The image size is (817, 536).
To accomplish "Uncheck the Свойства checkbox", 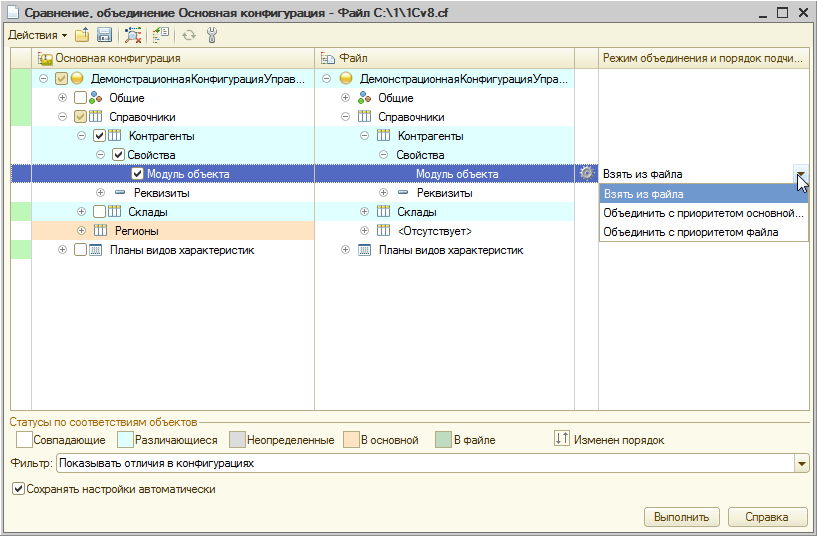I will click(x=118, y=155).
